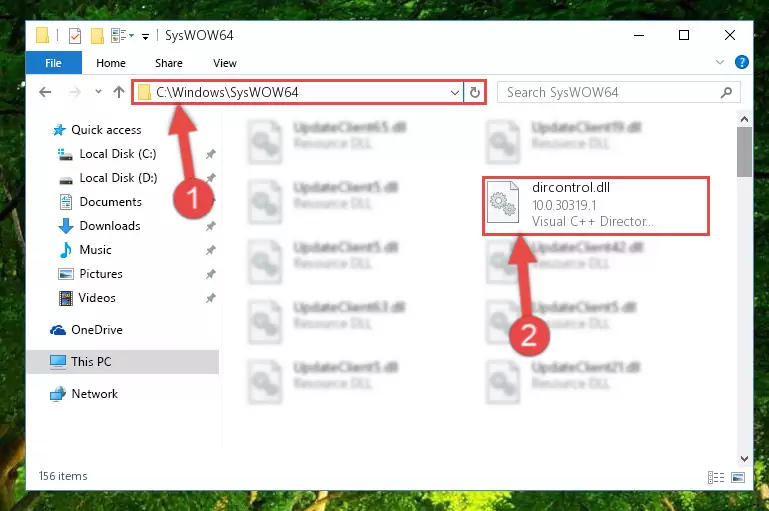Click the scroll down arrow of file list
769x511 pixels.
pyautogui.click(x=744, y=459)
